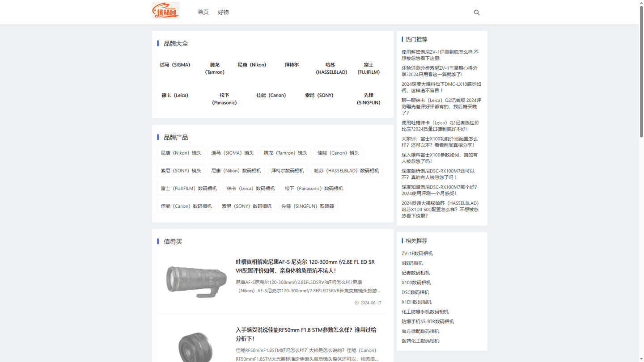644x362 pixels.
Task: Open the 拜特尔 brand
Action: pos(292,65)
